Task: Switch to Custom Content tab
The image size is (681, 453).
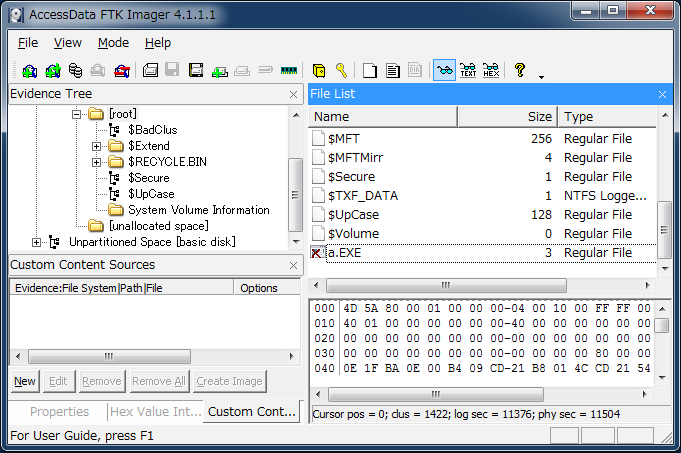Action: click(252, 412)
